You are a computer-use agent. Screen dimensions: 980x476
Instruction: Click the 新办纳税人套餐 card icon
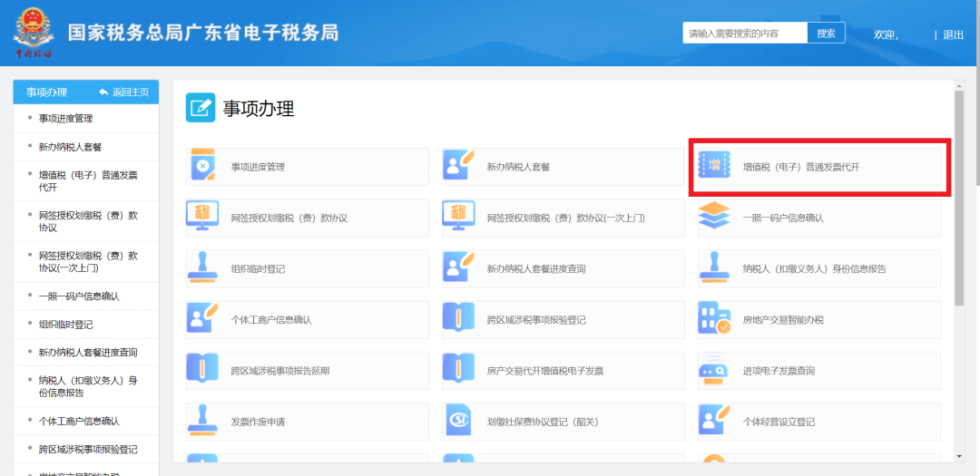(x=459, y=165)
